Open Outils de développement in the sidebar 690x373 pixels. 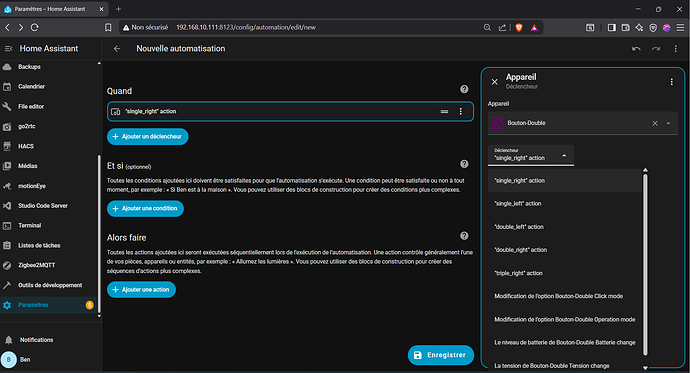tap(49, 285)
